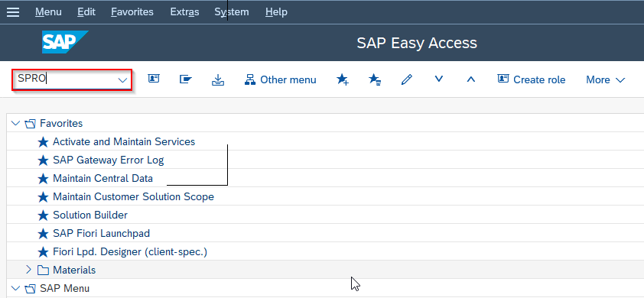
Task: Click the SAP Business Workplace icon
Action: coord(218,79)
